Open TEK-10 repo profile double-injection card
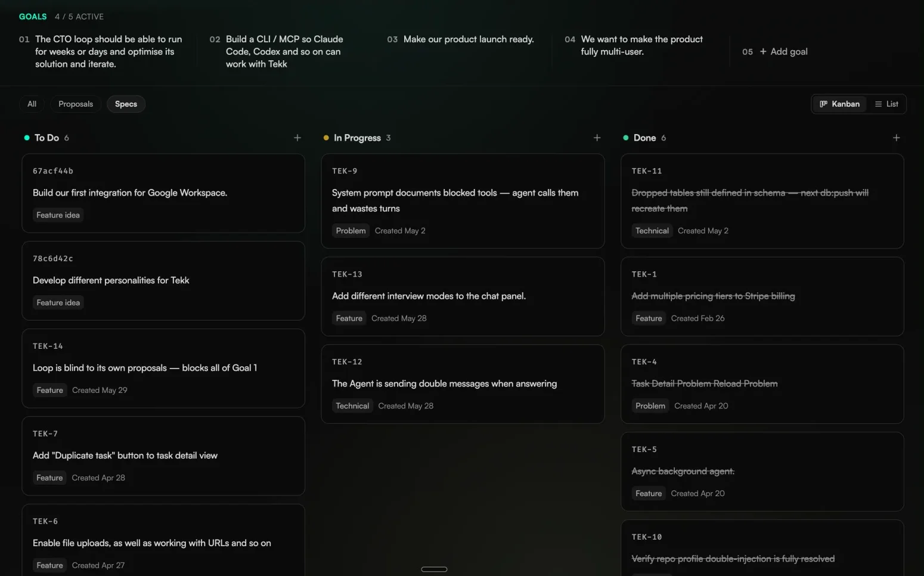Viewport: 924px width, 576px height. [762, 548]
